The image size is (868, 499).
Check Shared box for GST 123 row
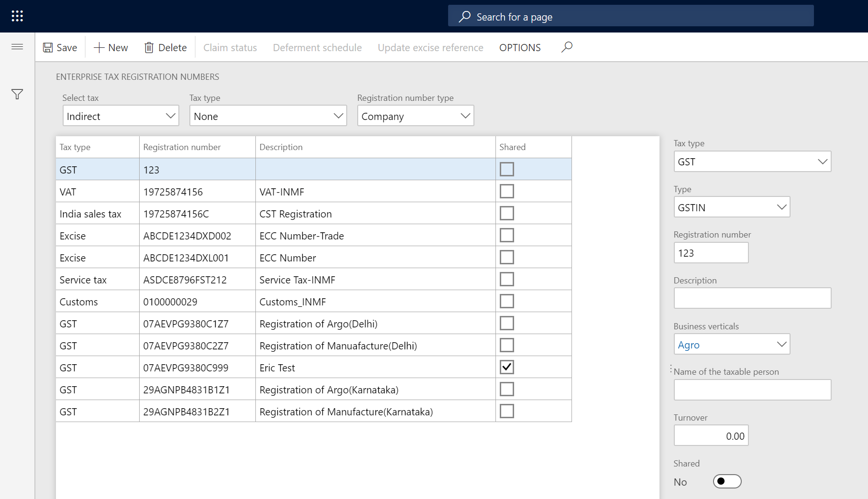pyautogui.click(x=507, y=169)
